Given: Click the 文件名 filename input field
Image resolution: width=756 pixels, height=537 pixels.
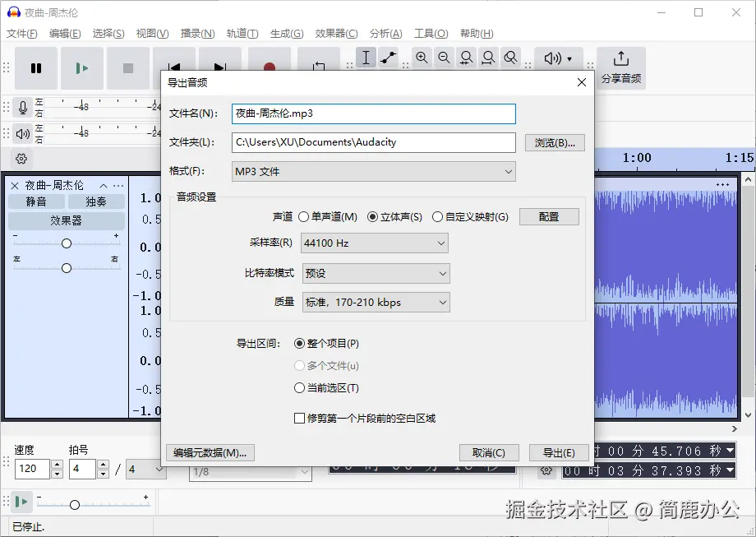Looking at the screenshot, I should coord(373,113).
